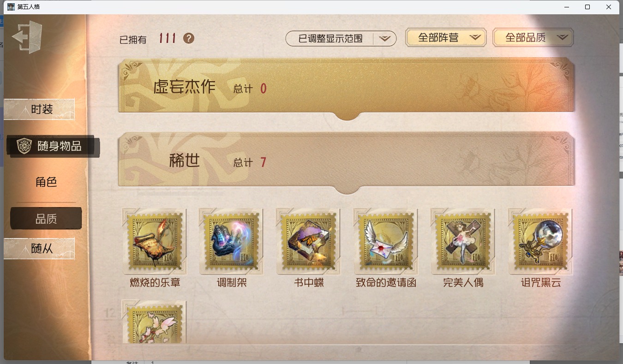Select the 随身物品 tab

[54, 146]
